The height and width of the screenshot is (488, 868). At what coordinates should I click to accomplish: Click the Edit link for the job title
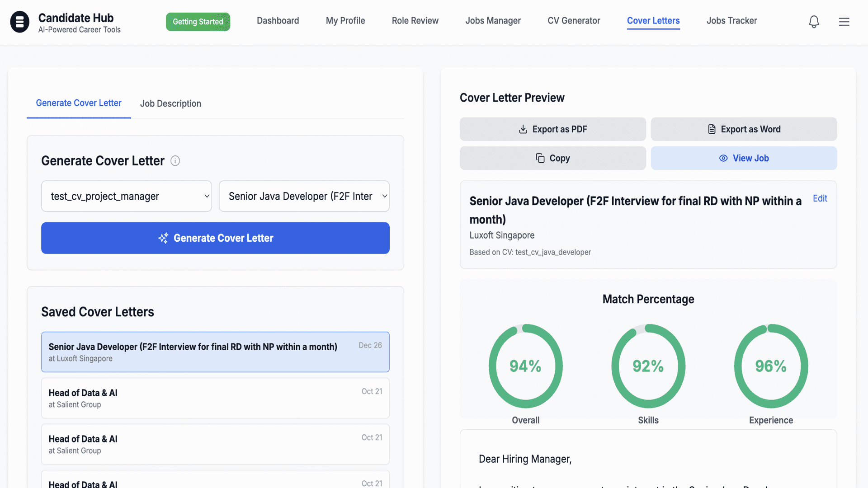coord(820,198)
